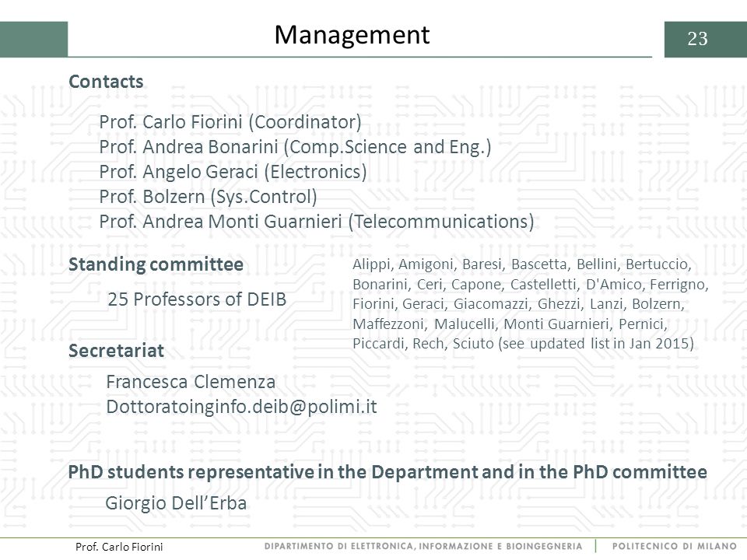Click the Management slide title

(x=352, y=35)
